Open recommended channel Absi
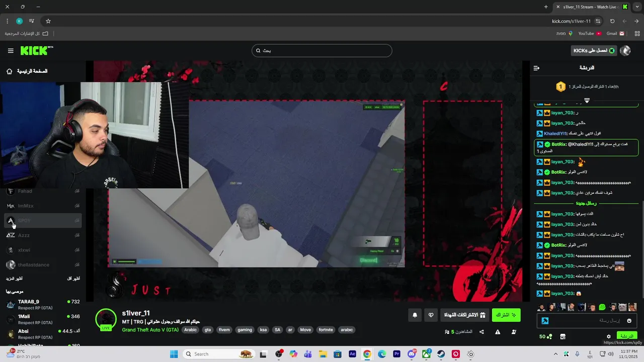Viewport: 644px width, 362px height. pos(42,334)
